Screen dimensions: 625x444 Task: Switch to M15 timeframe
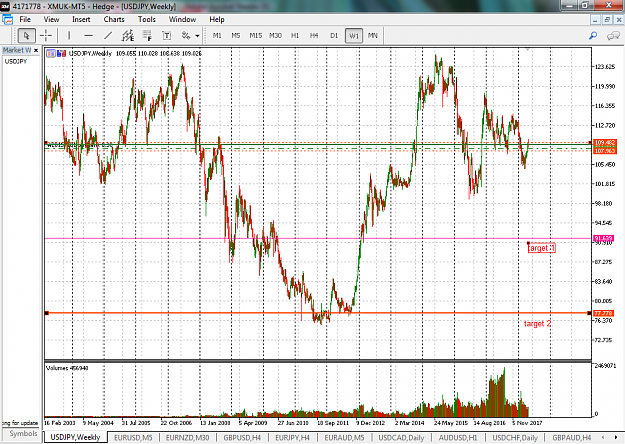[256, 35]
